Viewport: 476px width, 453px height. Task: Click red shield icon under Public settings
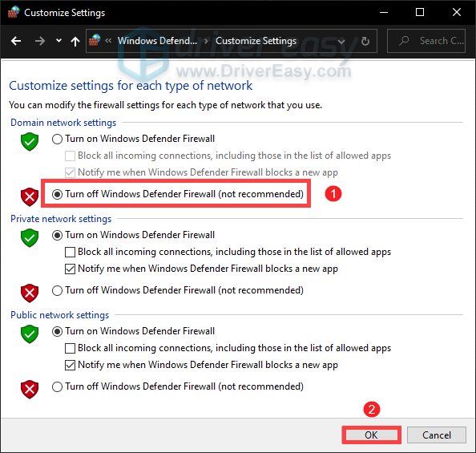[x=30, y=389]
